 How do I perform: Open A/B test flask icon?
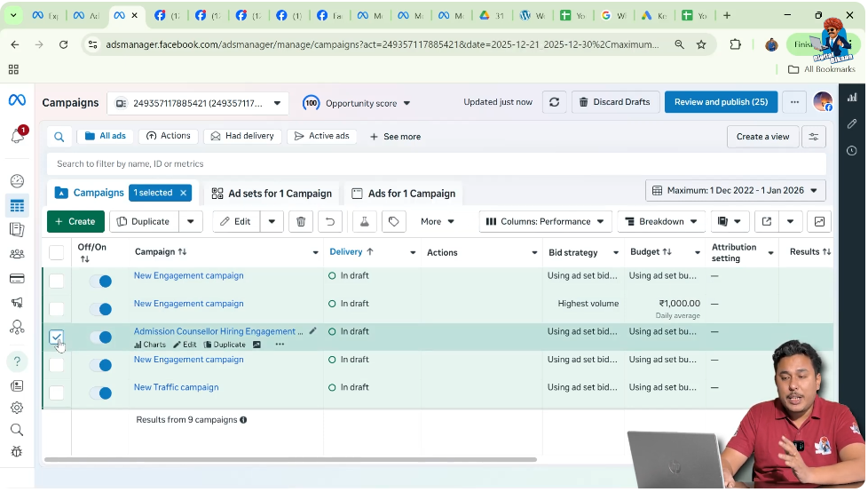pyautogui.click(x=364, y=222)
